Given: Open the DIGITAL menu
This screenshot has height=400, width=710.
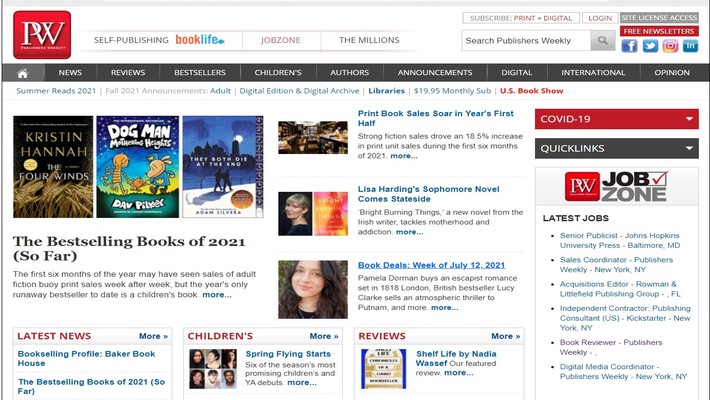Looking at the screenshot, I should [x=517, y=72].
